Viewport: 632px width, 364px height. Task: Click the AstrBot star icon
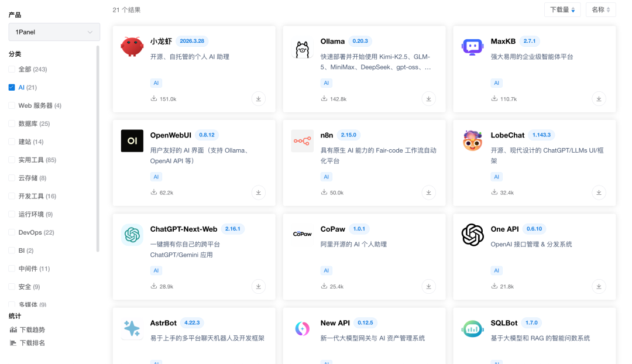pyautogui.click(x=132, y=329)
